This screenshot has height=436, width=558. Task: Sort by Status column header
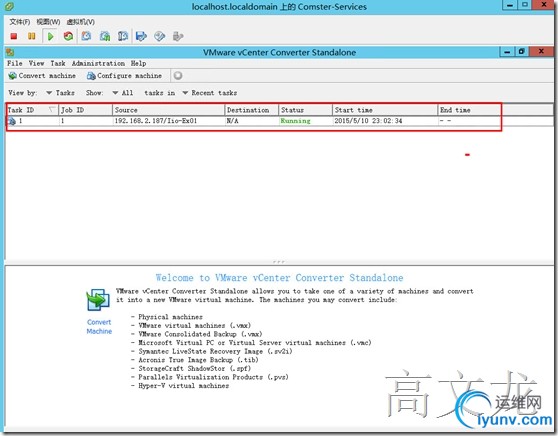click(306, 110)
